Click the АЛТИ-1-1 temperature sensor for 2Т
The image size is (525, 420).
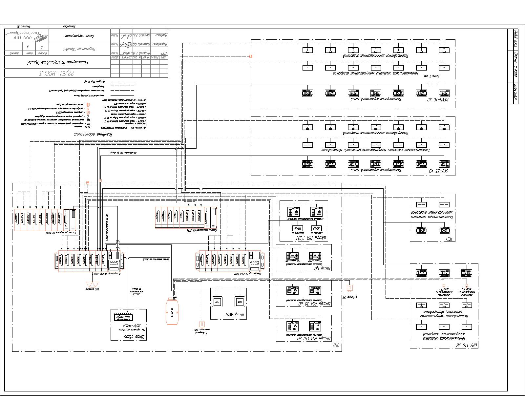(x=444, y=286)
